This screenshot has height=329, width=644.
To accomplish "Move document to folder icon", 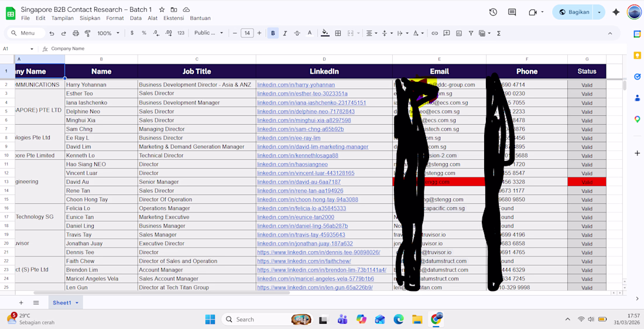I will point(174,9).
